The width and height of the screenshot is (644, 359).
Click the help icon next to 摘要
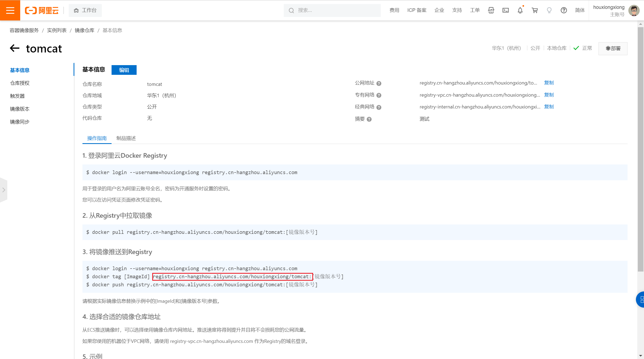point(369,119)
